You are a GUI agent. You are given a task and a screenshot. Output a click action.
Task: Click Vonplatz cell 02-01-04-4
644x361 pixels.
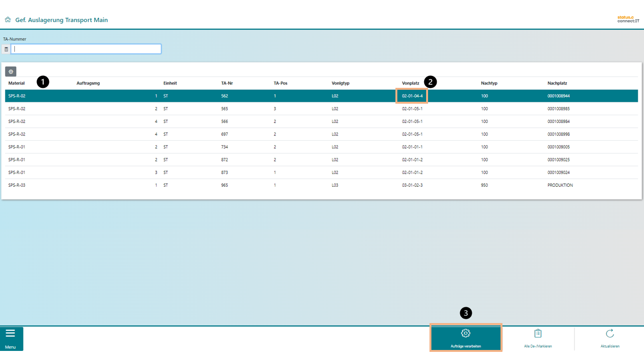click(x=412, y=96)
